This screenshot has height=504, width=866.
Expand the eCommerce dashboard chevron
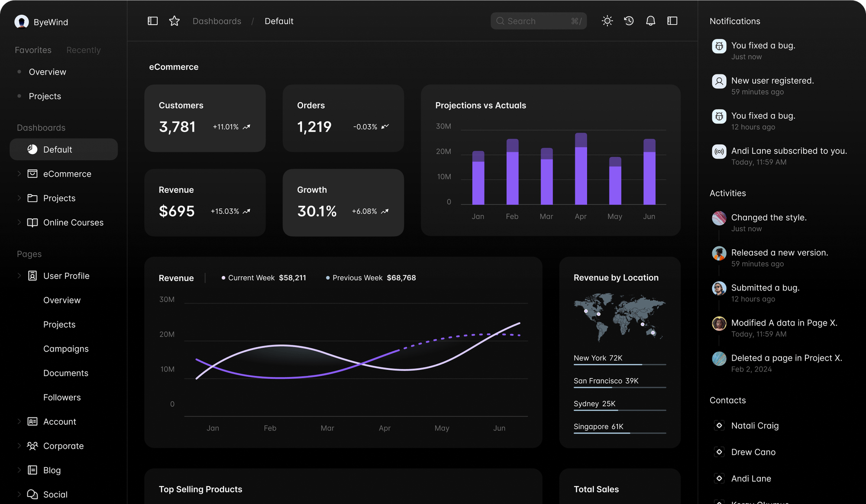point(19,174)
